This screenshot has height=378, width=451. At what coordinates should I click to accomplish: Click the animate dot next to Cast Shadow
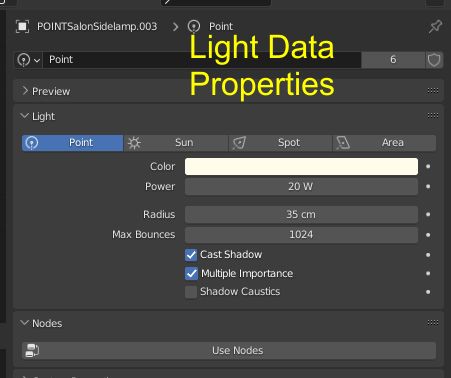click(x=428, y=255)
